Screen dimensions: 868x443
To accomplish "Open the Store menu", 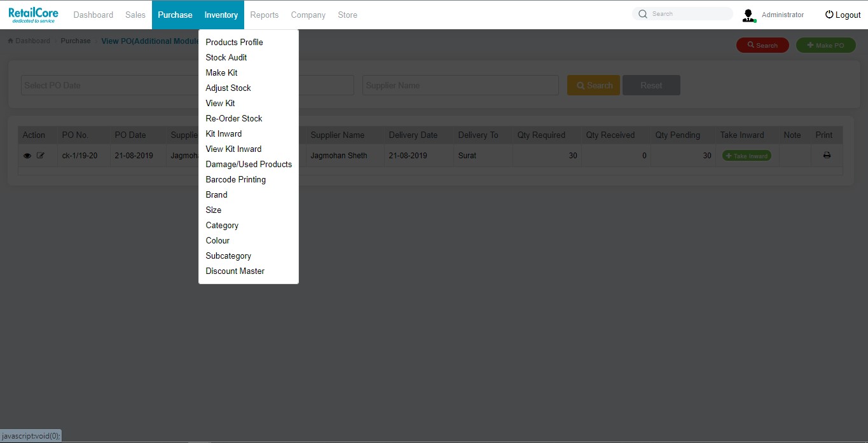I will tap(347, 15).
